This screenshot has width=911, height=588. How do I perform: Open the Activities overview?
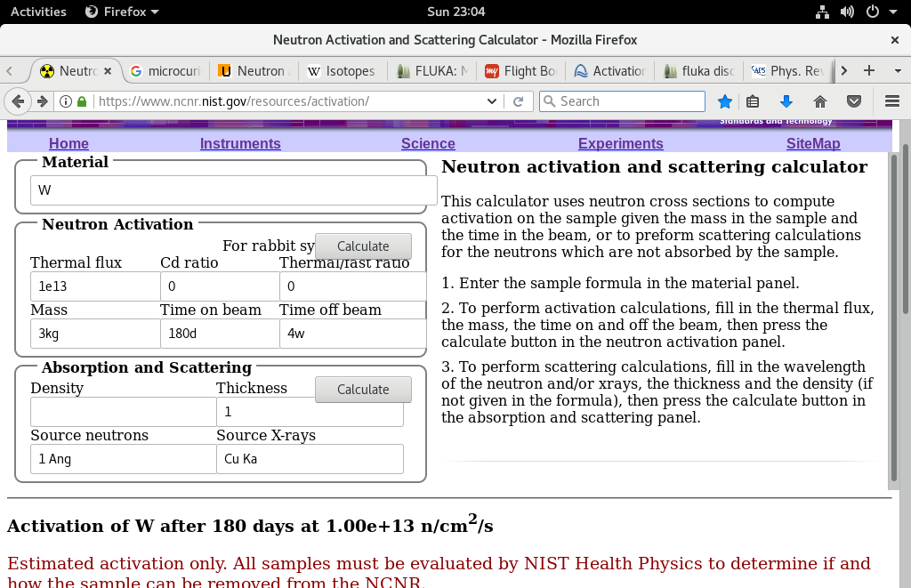click(38, 12)
